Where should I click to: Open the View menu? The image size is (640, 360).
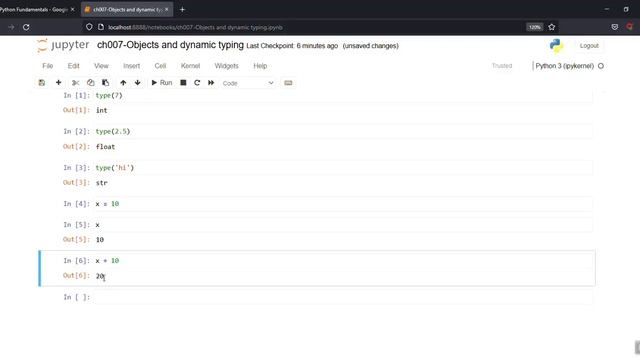tap(101, 66)
